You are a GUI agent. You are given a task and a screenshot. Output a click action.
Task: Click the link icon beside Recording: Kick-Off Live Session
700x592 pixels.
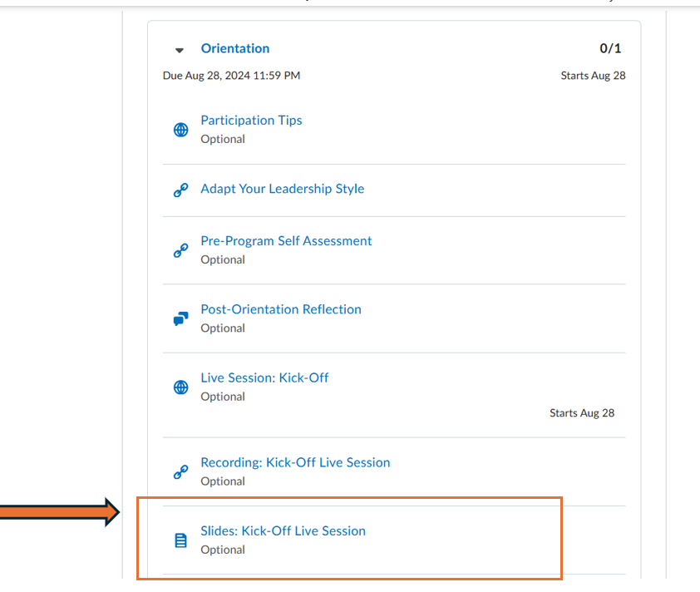180,472
